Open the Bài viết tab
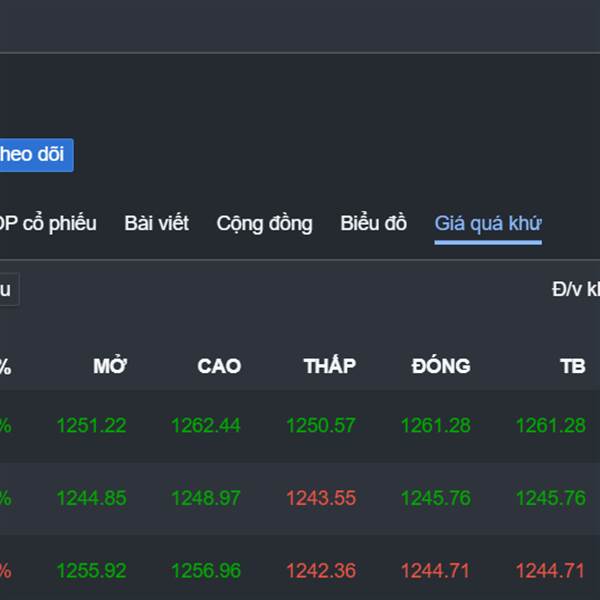 click(x=156, y=223)
